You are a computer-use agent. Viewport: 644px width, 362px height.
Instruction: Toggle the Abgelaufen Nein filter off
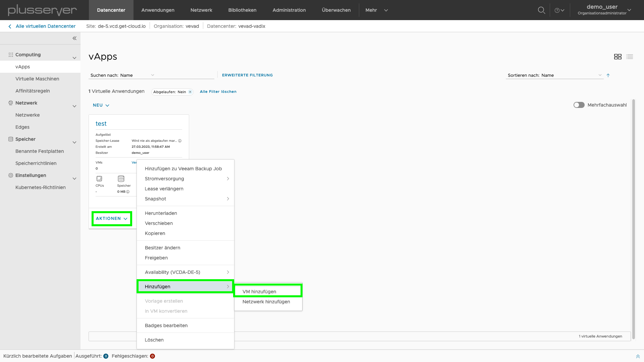click(190, 92)
